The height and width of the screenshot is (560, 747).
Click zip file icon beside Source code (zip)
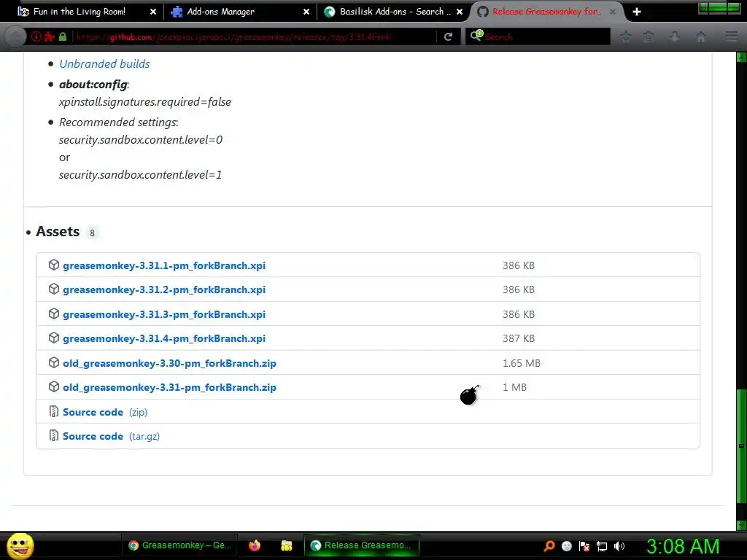tap(54, 411)
